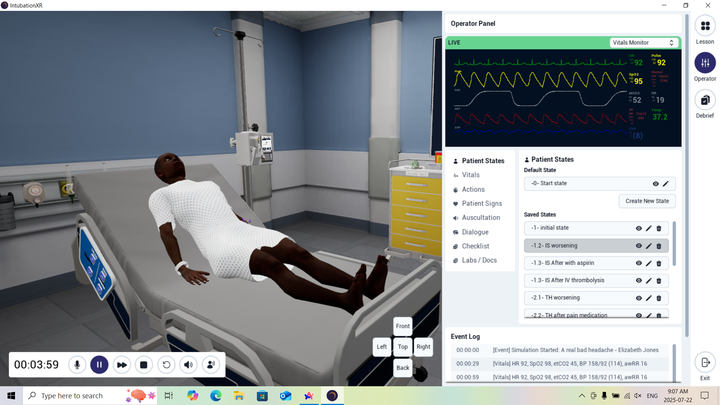Screen dimensions: 720x405
Task: Preview IS After IV thrombolysis state
Action: tap(639, 281)
